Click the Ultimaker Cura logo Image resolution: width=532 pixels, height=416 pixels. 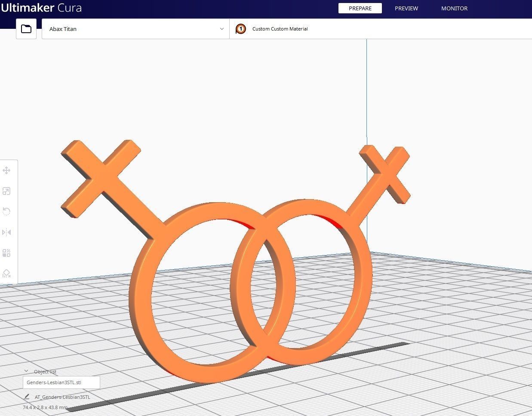(x=41, y=8)
